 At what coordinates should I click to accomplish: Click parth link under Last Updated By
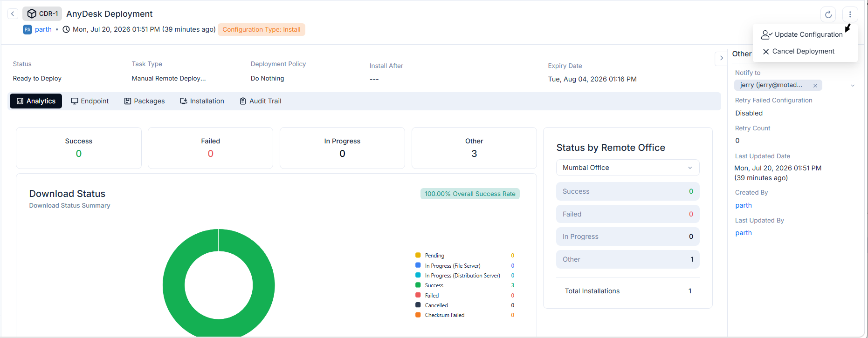click(x=744, y=233)
